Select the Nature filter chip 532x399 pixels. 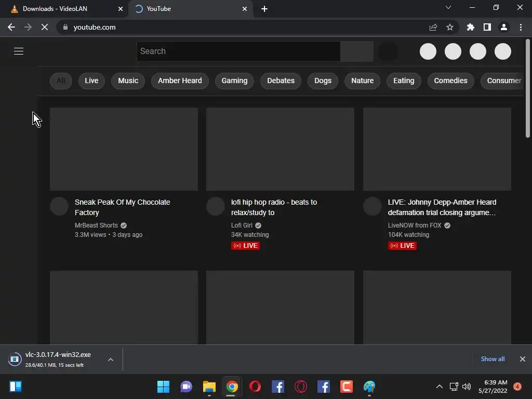click(362, 81)
